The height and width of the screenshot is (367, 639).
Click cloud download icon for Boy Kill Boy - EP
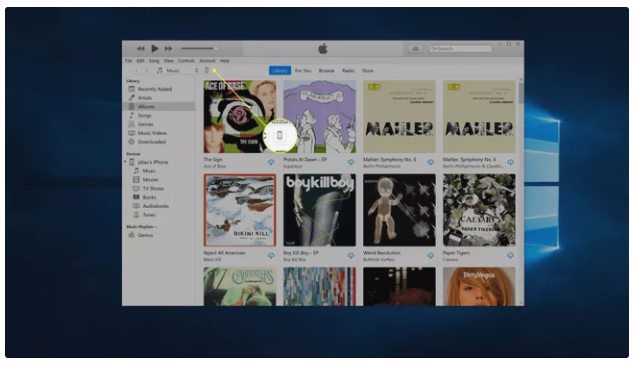[x=351, y=255]
